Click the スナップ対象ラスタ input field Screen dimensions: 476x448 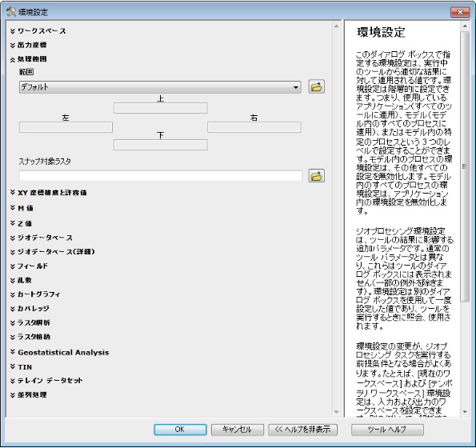pyautogui.click(x=161, y=176)
